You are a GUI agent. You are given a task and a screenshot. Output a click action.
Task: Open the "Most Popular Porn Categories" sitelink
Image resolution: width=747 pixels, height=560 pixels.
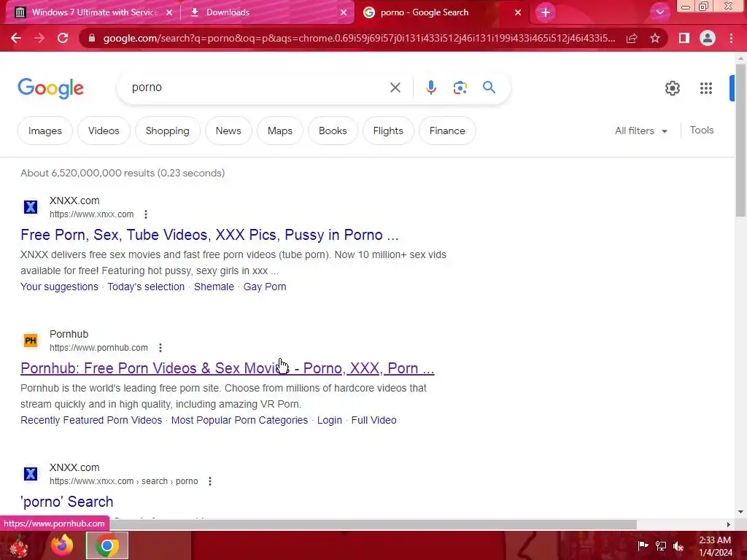tap(239, 420)
